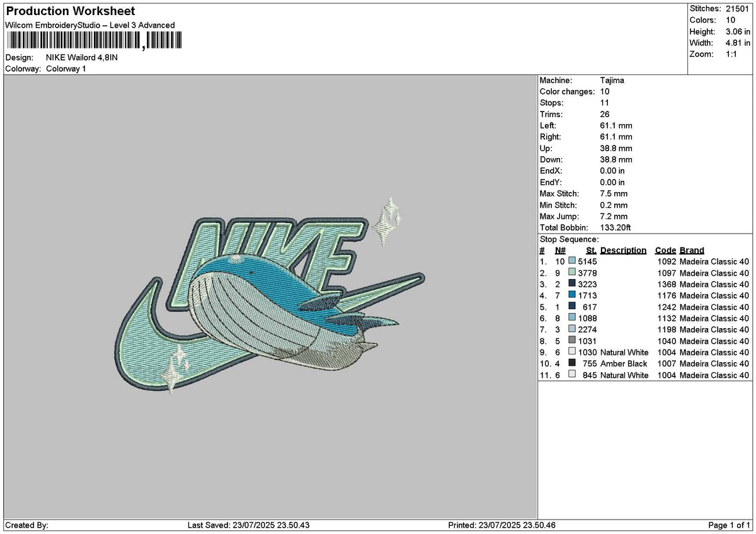Click the Total Bobbin value 133.20ft
Image resolution: width=756 pixels, height=534 pixels.
pos(616,228)
